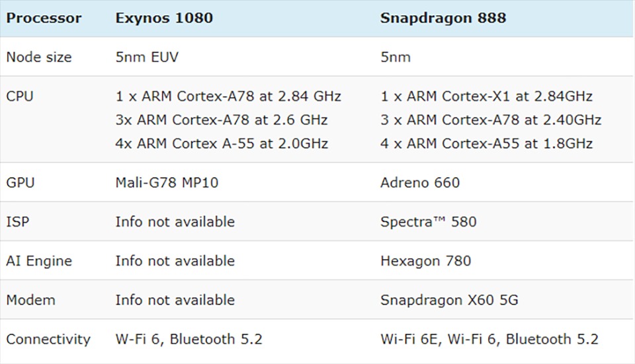Click the ISP row label
635x364 pixels.
pos(18,221)
